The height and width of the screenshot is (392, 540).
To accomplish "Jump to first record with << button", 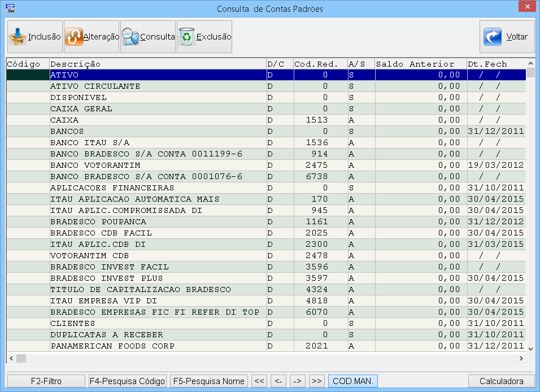I will pyautogui.click(x=259, y=381).
